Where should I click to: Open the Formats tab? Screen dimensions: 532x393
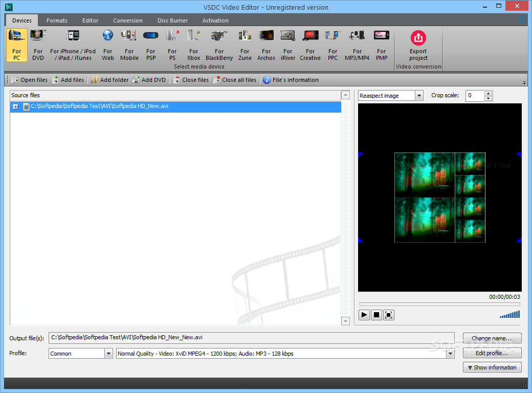pos(57,20)
